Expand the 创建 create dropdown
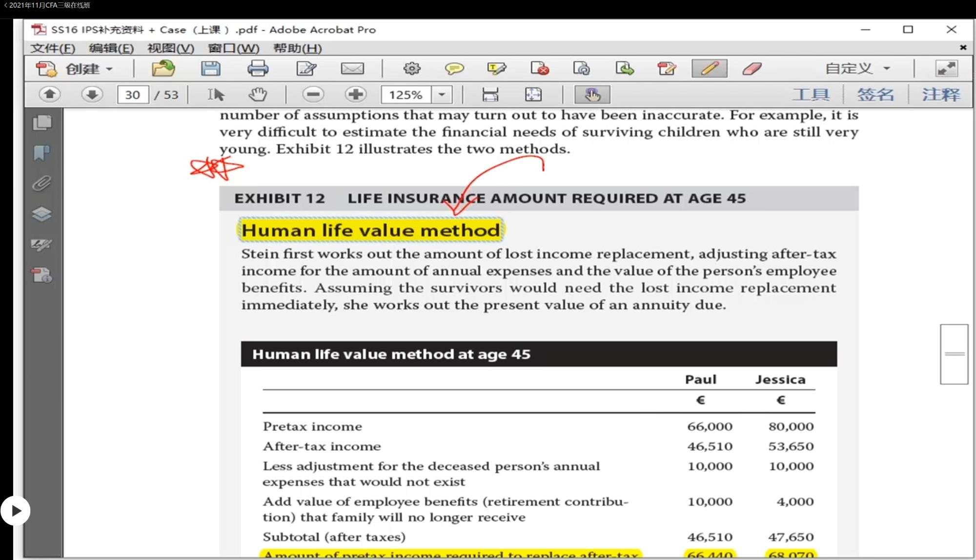This screenshot has width=976, height=560. coord(110,69)
